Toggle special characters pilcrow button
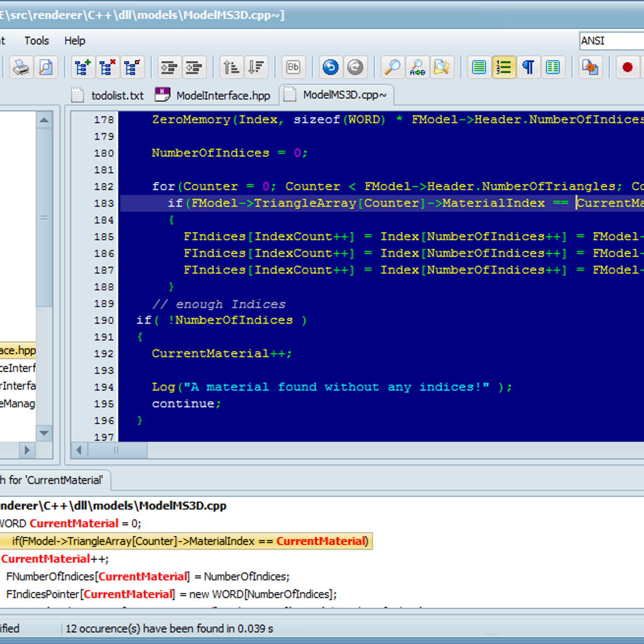The height and width of the screenshot is (644, 644). coord(529,68)
